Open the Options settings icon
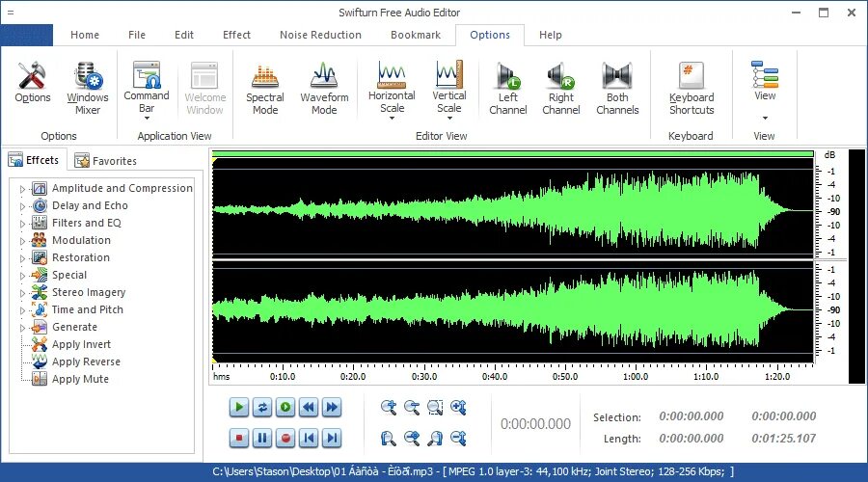 tap(32, 83)
